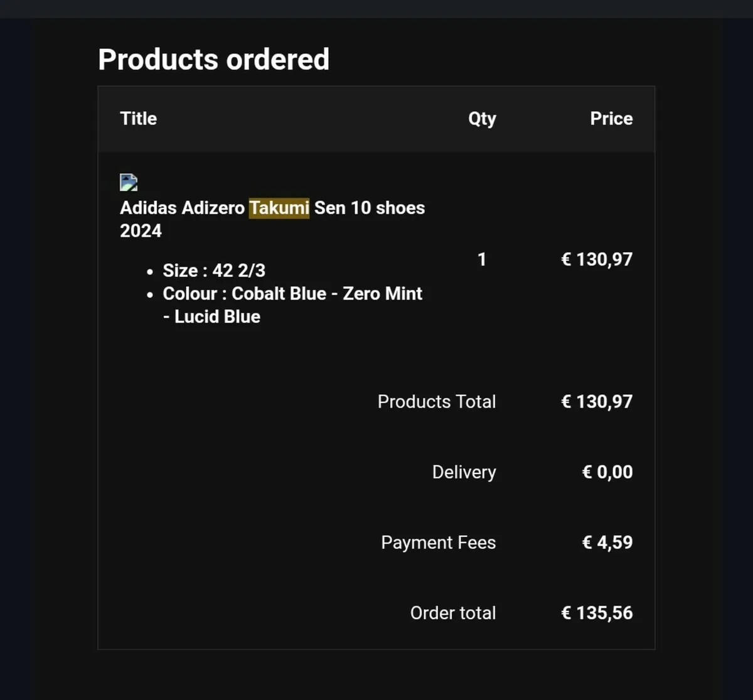The height and width of the screenshot is (700, 753).
Task: Select the Size : 42 2/3 line
Action: 214,271
